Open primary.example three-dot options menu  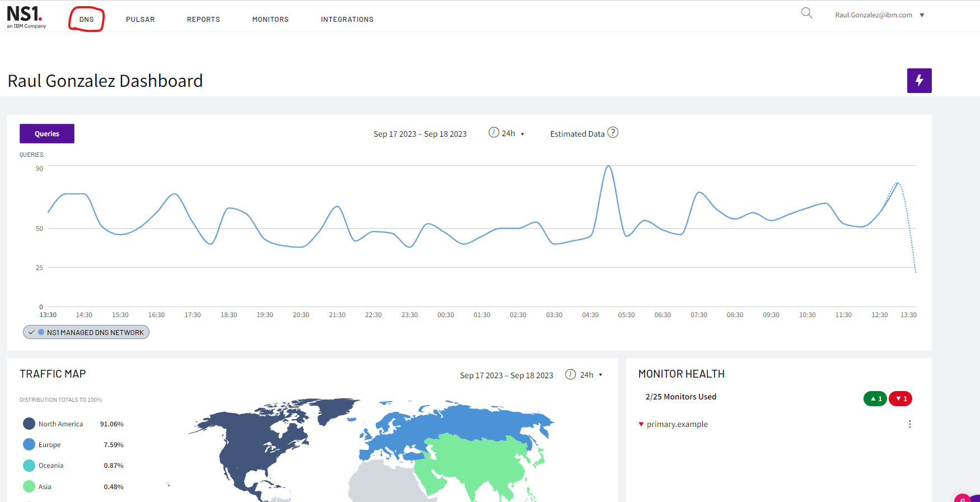909,424
